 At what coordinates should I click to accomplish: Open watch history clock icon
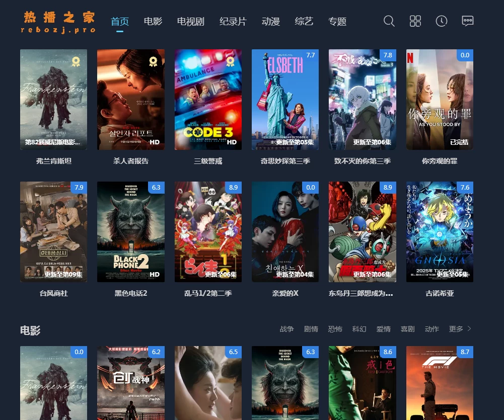441,21
